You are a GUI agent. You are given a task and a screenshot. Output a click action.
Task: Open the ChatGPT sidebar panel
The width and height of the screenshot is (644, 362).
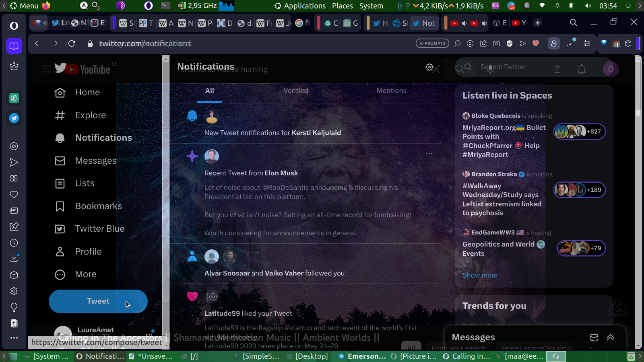(14, 98)
